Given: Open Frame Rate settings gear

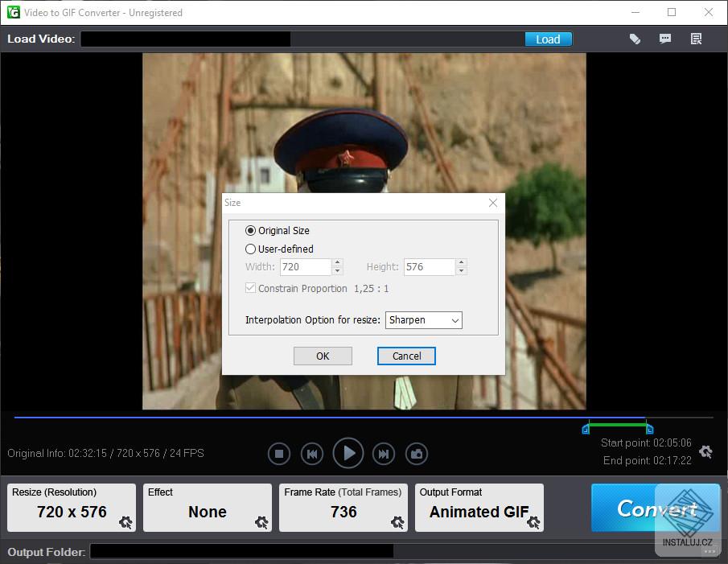Looking at the screenshot, I should click(397, 523).
